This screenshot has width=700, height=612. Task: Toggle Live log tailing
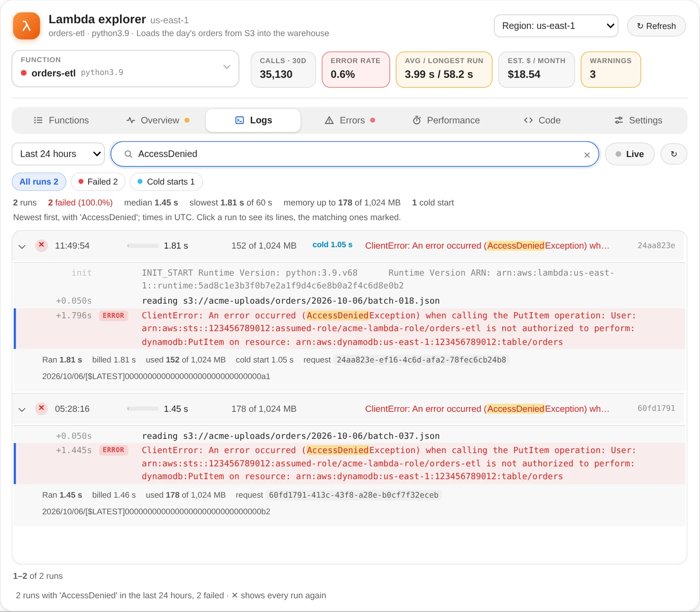point(630,154)
